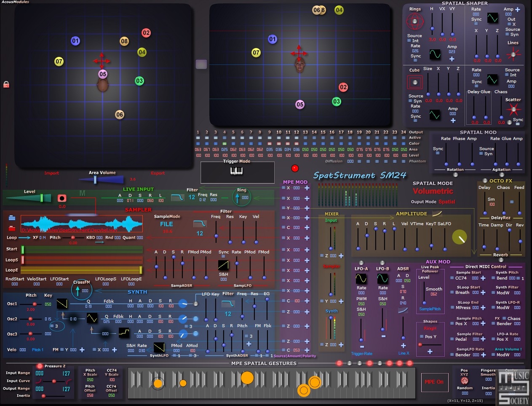The image size is (532, 406).
Task: Select speaker 02 in the left spatial view
Action: (x=146, y=33)
